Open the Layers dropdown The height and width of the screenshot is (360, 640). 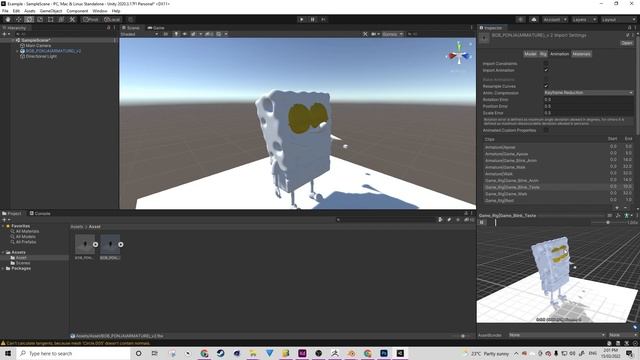(x=584, y=19)
